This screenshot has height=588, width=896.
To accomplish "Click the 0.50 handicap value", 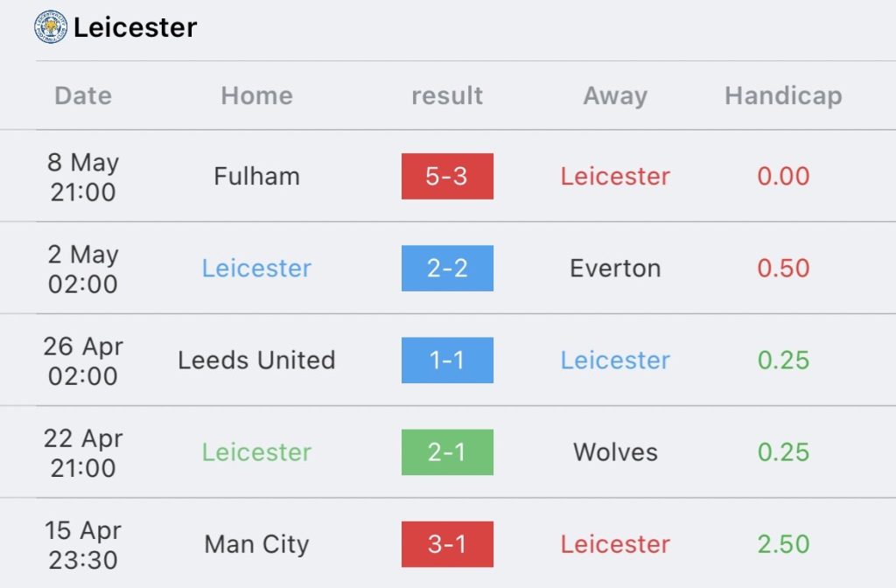I will (x=783, y=268).
